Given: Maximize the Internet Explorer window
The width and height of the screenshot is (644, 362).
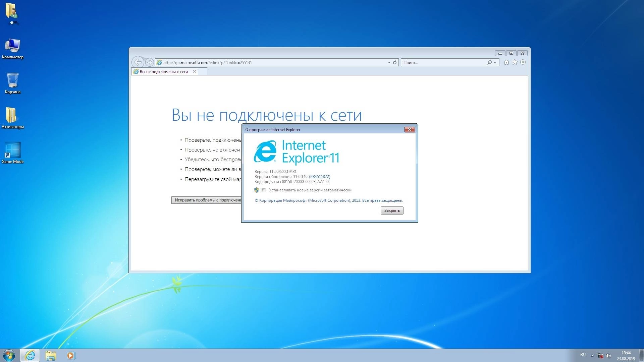Looking at the screenshot, I should click(511, 53).
